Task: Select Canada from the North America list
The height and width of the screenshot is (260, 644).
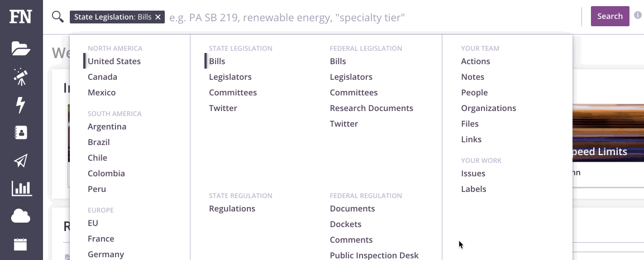Action: tap(102, 77)
